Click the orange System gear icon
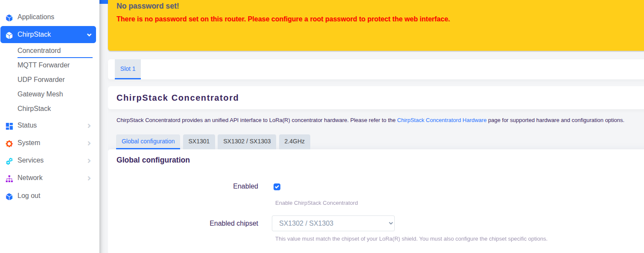Viewport: 644px width, 253px height. coord(9,143)
